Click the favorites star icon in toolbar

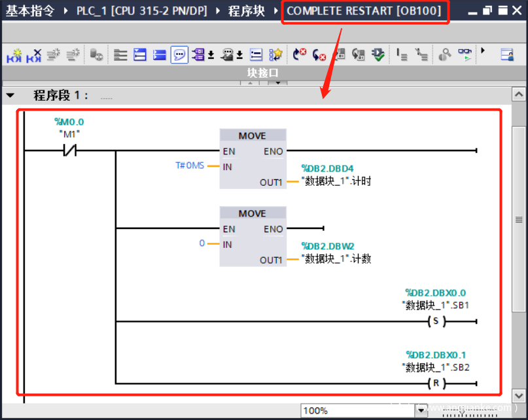pyautogui.click(x=276, y=55)
